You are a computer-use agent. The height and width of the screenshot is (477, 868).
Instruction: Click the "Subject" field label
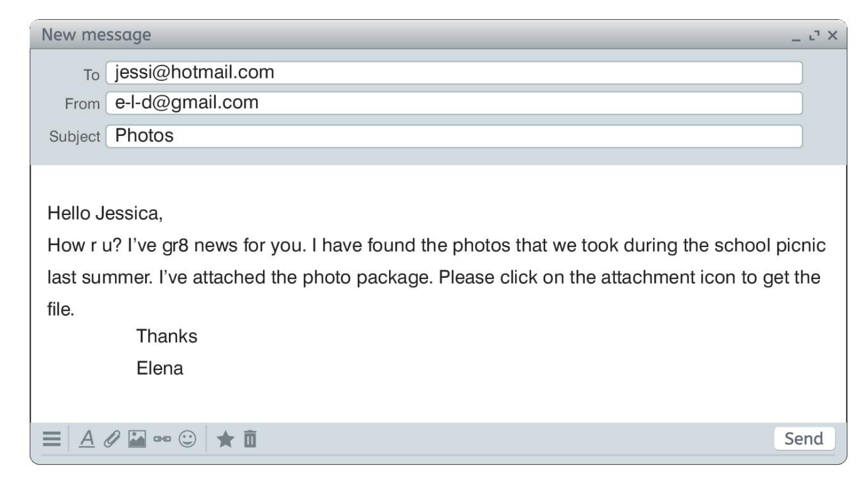pos(74,137)
